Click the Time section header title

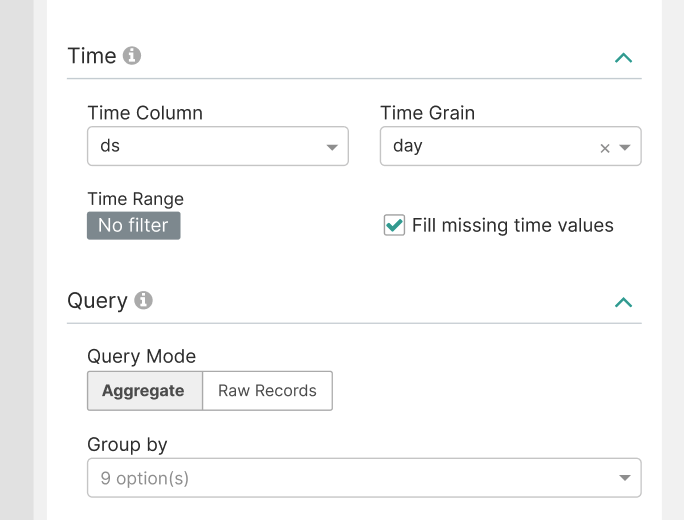[92, 56]
